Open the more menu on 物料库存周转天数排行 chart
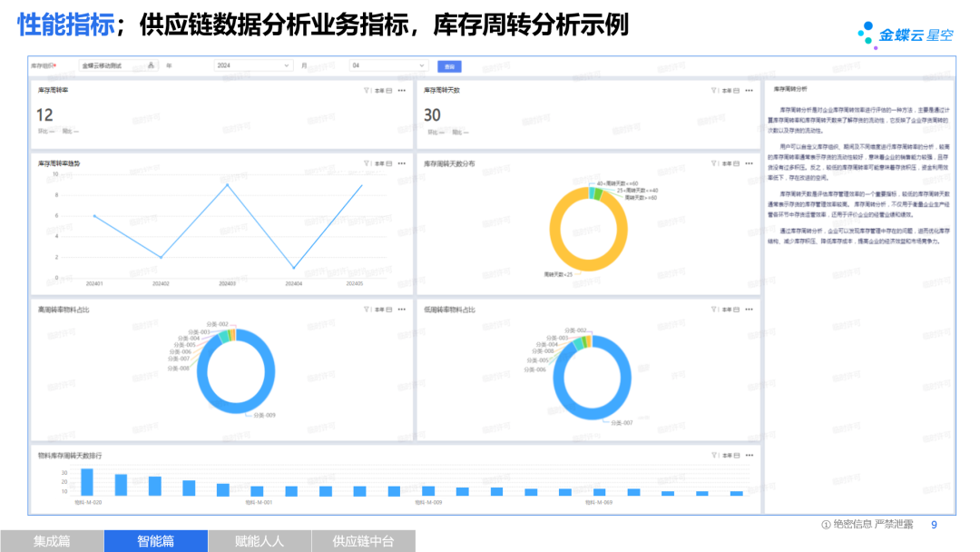This screenshot has width=980, height=552. click(x=750, y=456)
